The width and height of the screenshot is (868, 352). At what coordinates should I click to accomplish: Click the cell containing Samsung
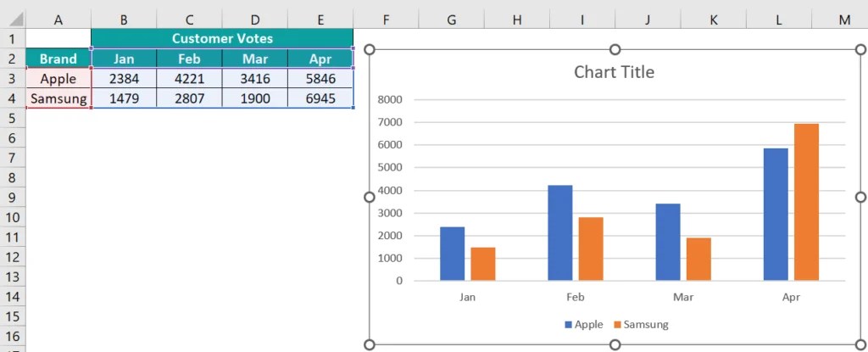tap(58, 98)
